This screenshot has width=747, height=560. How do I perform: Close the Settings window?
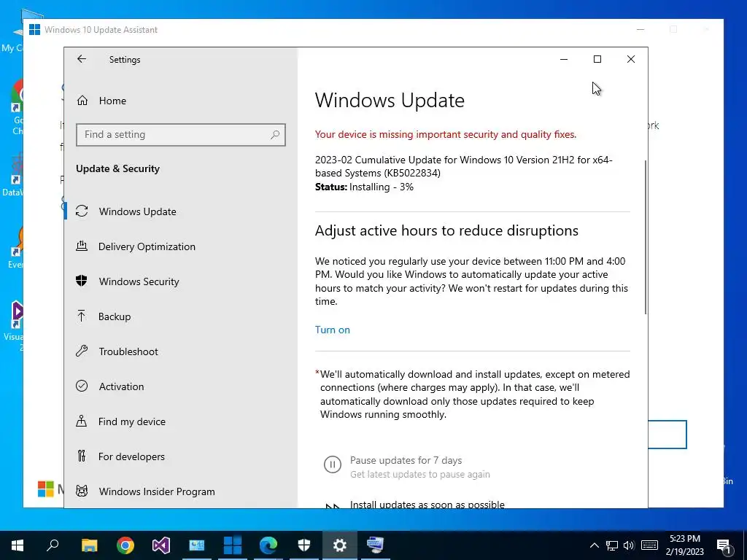pyautogui.click(x=631, y=59)
